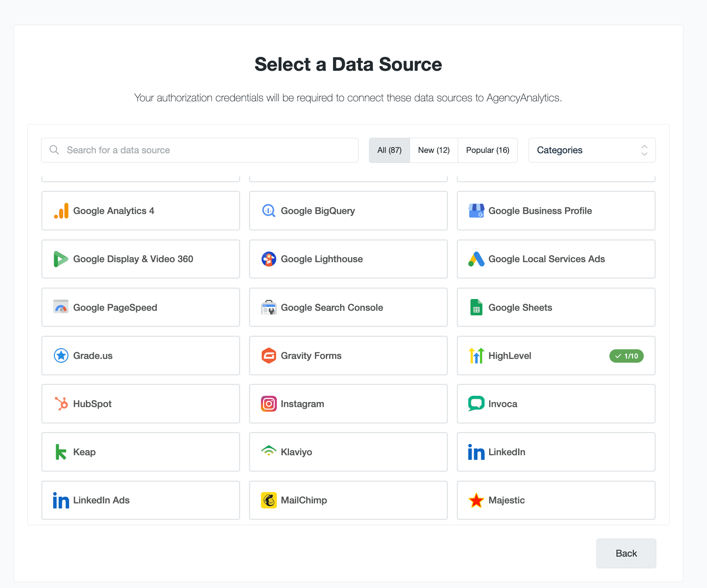
Task: Select the Google Analytics 4 icon
Action: pyautogui.click(x=61, y=211)
